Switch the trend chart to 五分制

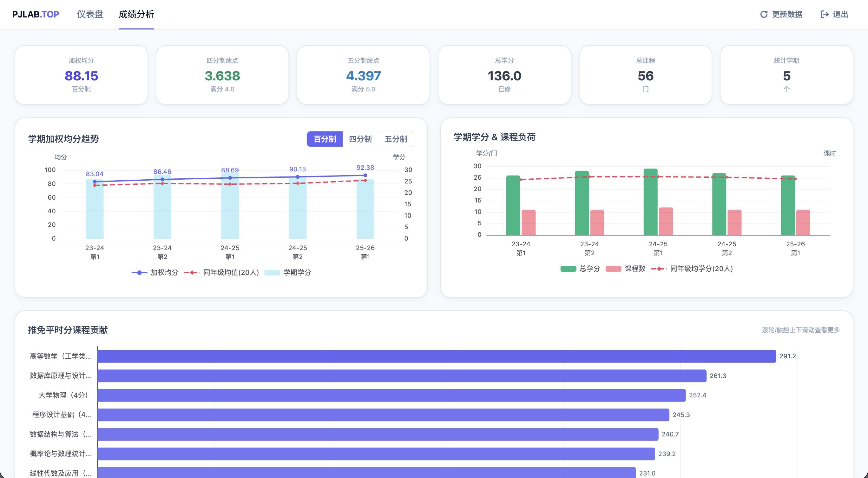click(x=396, y=139)
